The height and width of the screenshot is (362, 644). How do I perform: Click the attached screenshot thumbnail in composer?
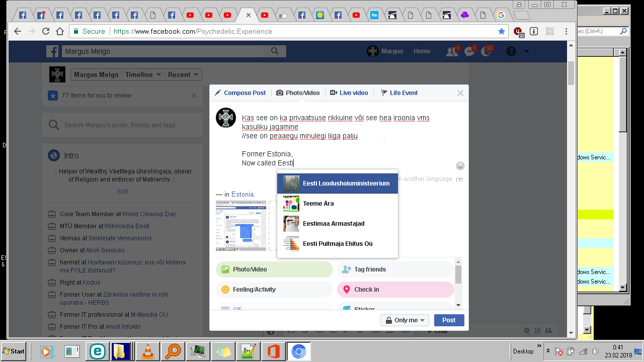point(241,226)
